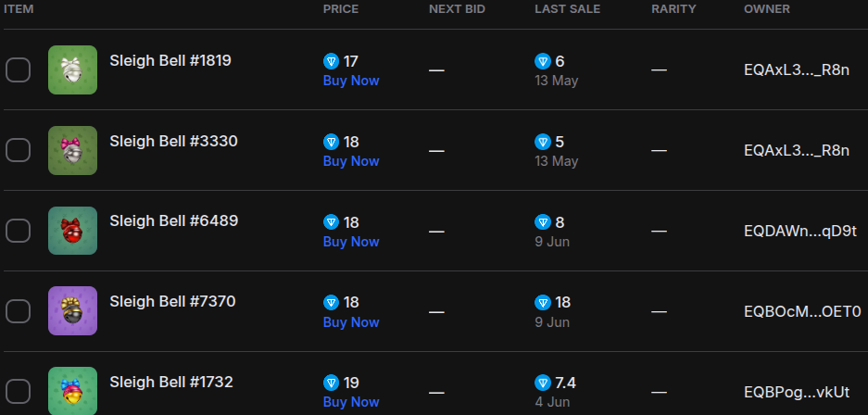Click Buy Now for Sleigh Bell #3330
This screenshot has height=415, width=868.
[350, 161]
